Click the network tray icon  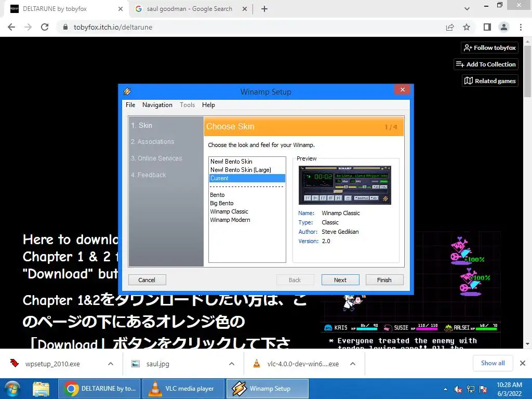471,389
